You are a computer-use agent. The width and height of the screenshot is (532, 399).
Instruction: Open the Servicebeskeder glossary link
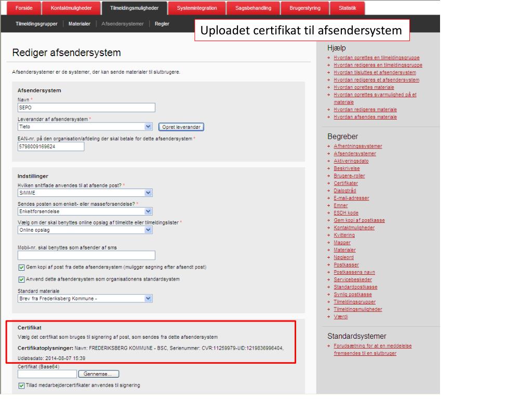tap(353, 280)
